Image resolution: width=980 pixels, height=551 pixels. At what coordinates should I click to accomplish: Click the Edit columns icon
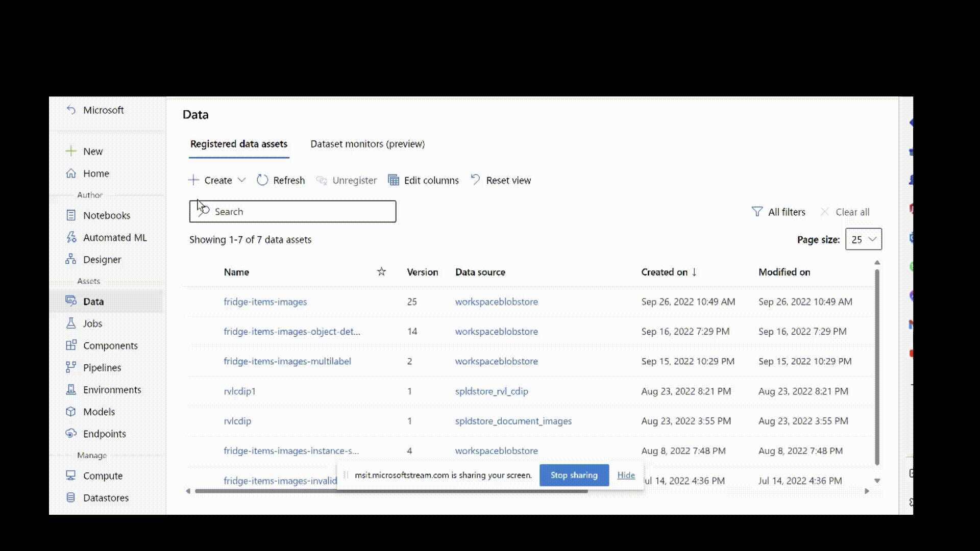click(x=394, y=180)
